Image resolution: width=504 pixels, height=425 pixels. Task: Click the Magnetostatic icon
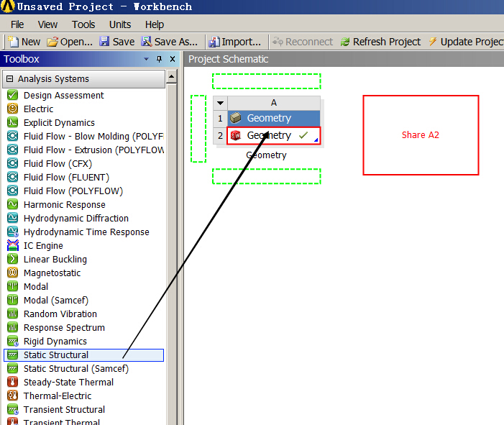[x=12, y=273]
